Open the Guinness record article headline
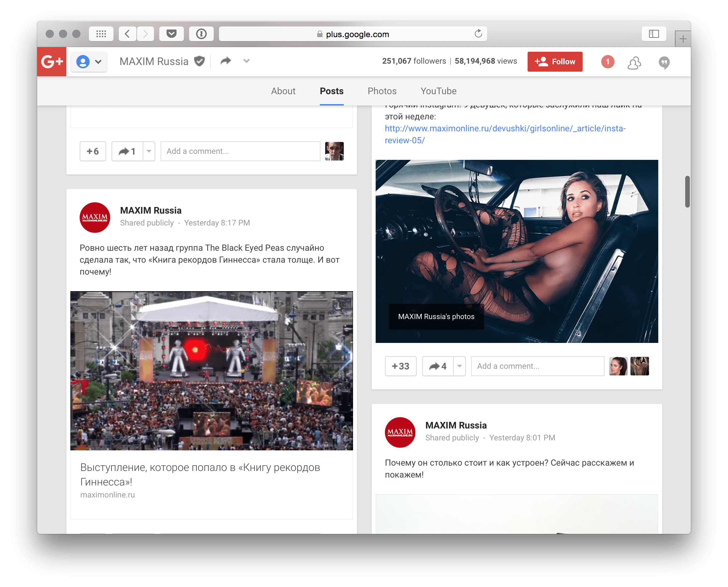Screen dimensions: 728x587 point(200,474)
